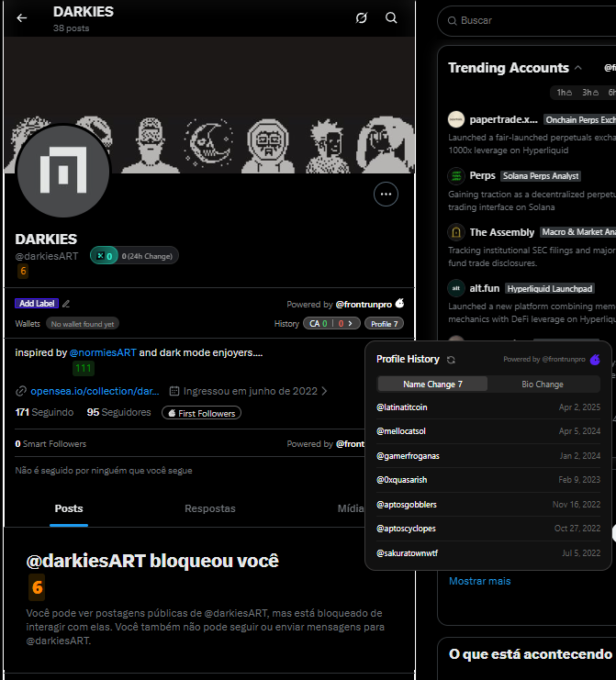Expand the CA 0 | 0 history pill
Viewport: 616px width, 680px height.
click(x=331, y=324)
